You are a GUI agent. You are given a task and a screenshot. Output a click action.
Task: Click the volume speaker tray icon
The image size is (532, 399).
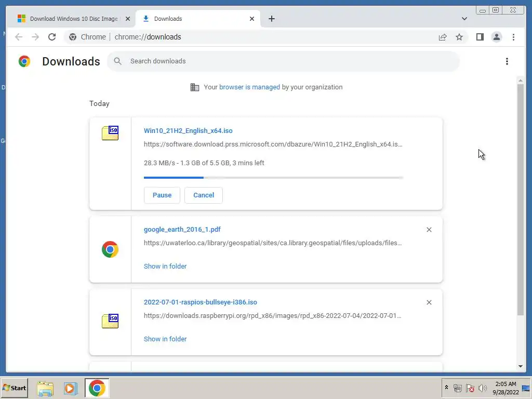point(482,388)
